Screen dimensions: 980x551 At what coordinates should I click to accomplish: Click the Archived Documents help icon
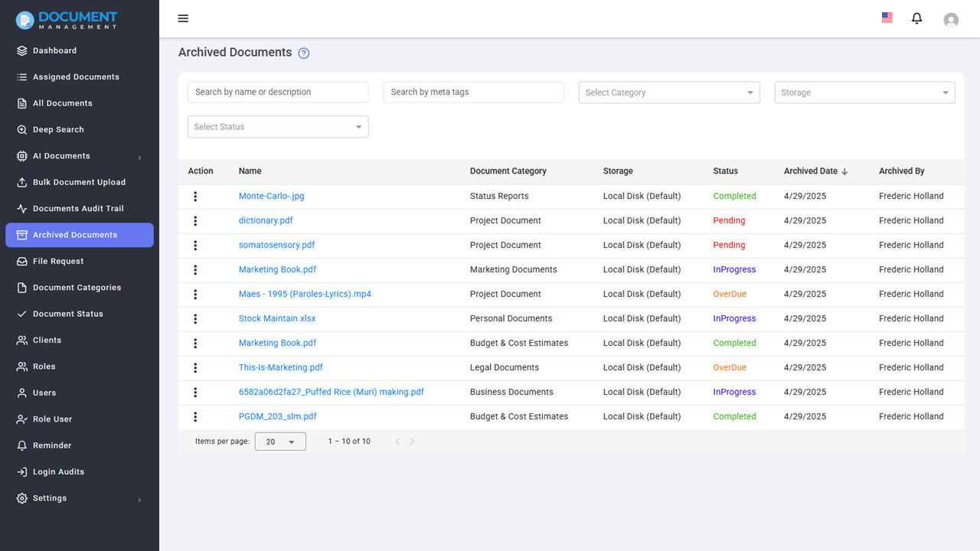(304, 54)
